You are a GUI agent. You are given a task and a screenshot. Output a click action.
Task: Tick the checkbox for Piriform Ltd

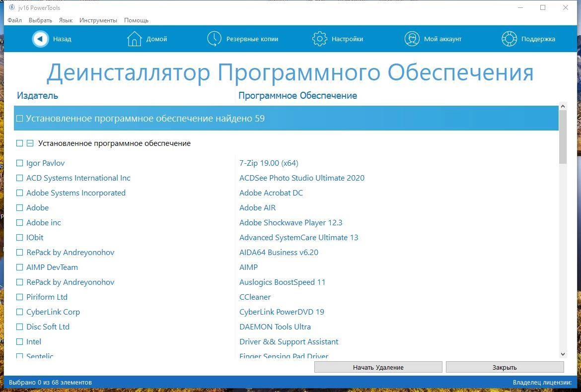[20, 297]
